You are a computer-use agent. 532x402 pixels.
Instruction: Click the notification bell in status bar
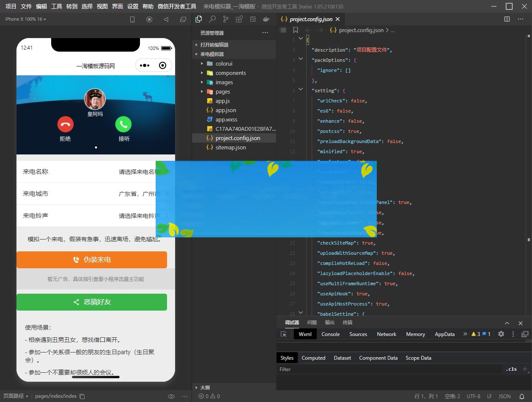522,396
